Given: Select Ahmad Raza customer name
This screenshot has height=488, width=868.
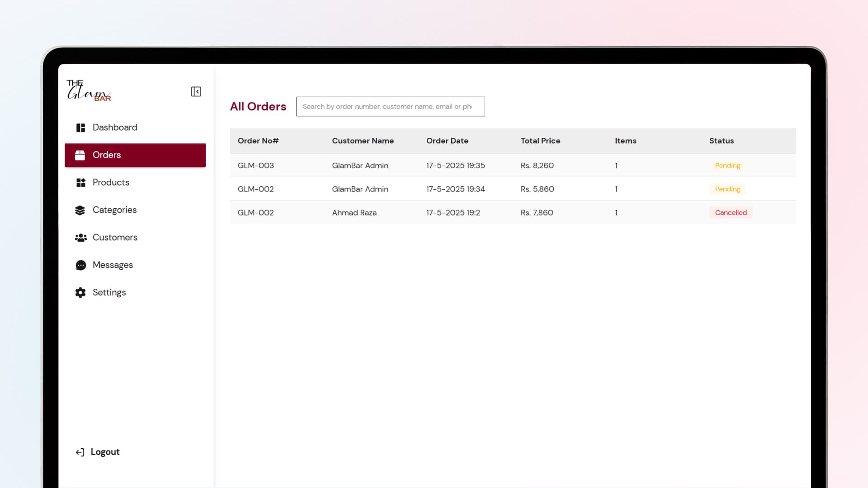Looking at the screenshot, I should 354,213.
